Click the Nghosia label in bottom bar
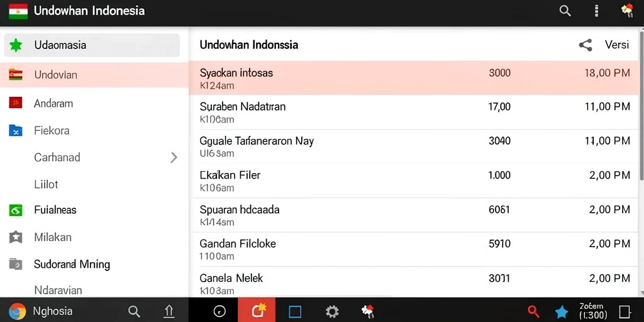The image size is (644, 322). pos(53,311)
